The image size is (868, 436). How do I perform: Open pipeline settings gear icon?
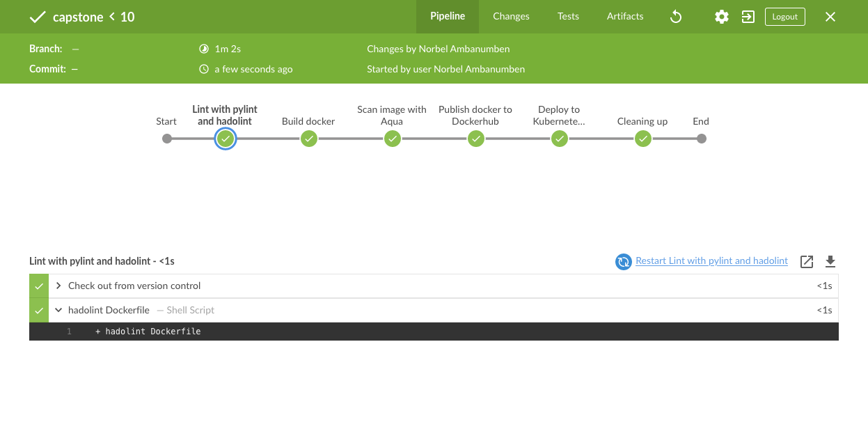pos(722,17)
